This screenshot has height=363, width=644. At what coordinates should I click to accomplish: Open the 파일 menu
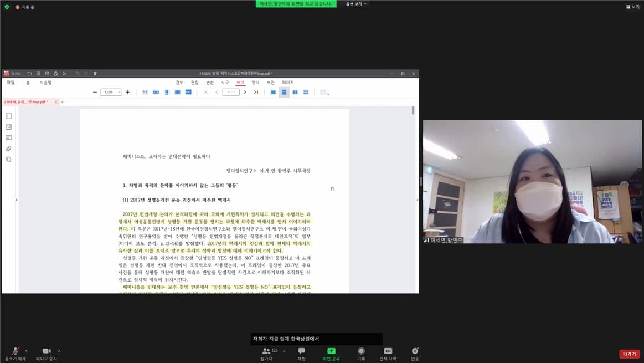pos(11,83)
